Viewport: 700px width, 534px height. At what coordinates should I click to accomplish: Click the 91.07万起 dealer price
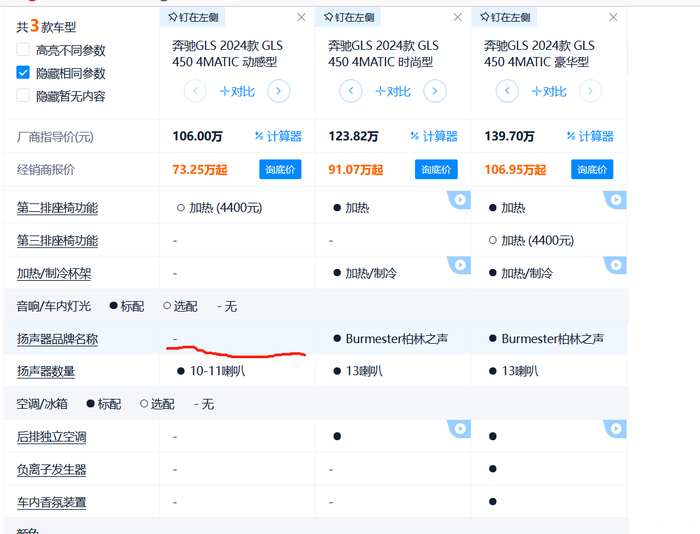[x=356, y=170]
